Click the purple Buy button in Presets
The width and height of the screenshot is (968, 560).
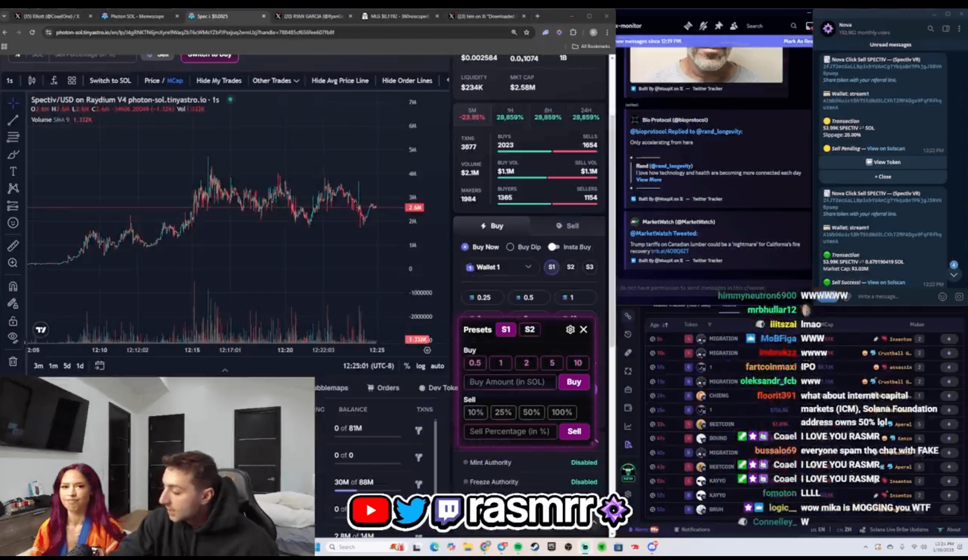coord(573,382)
